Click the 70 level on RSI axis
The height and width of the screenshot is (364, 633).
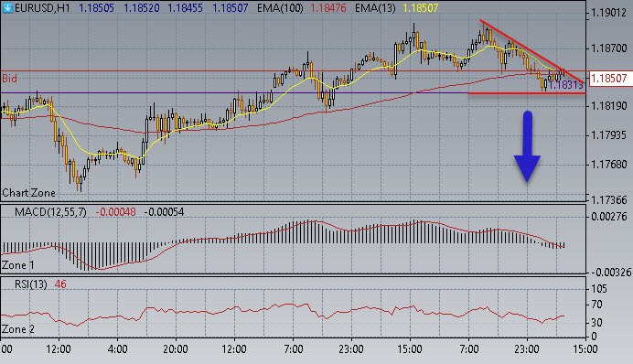(596, 305)
